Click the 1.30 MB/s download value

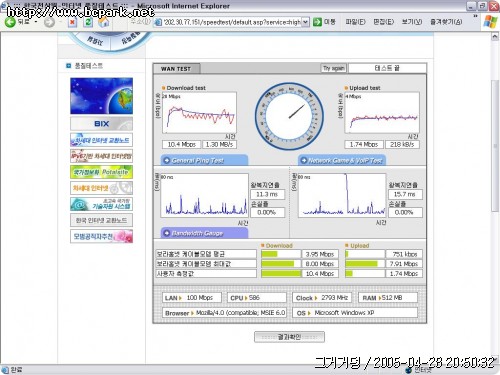[x=219, y=145]
